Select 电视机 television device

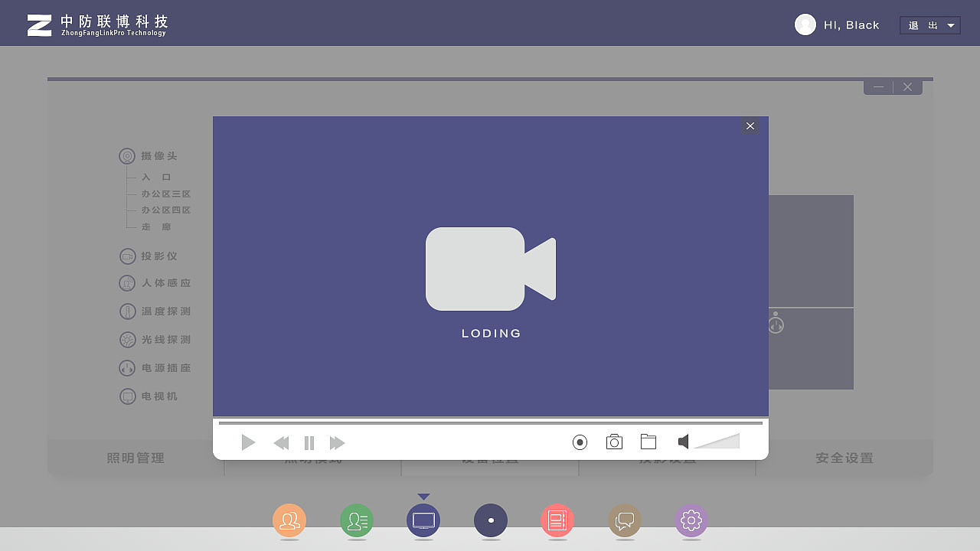[x=159, y=396]
